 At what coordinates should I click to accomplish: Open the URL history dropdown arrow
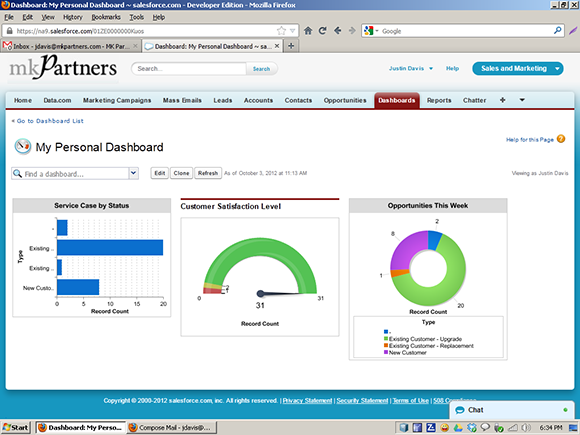(x=293, y=31)
